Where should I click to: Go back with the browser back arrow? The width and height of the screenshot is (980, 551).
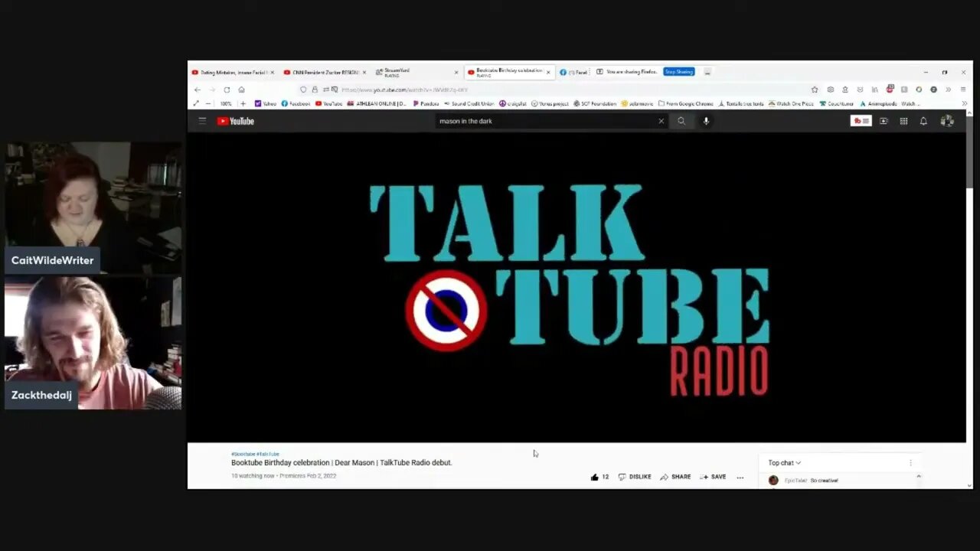tap(197, 90)
